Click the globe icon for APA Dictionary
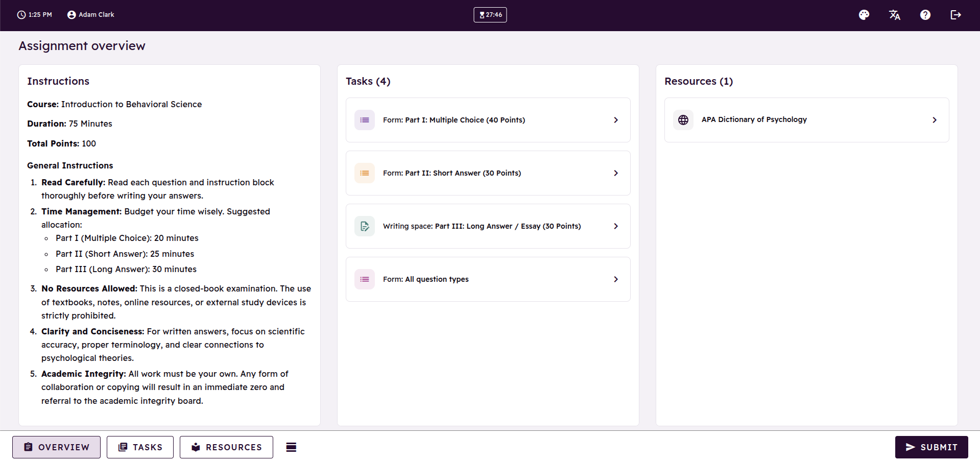980x462 pixels. [x=683, y=120]
